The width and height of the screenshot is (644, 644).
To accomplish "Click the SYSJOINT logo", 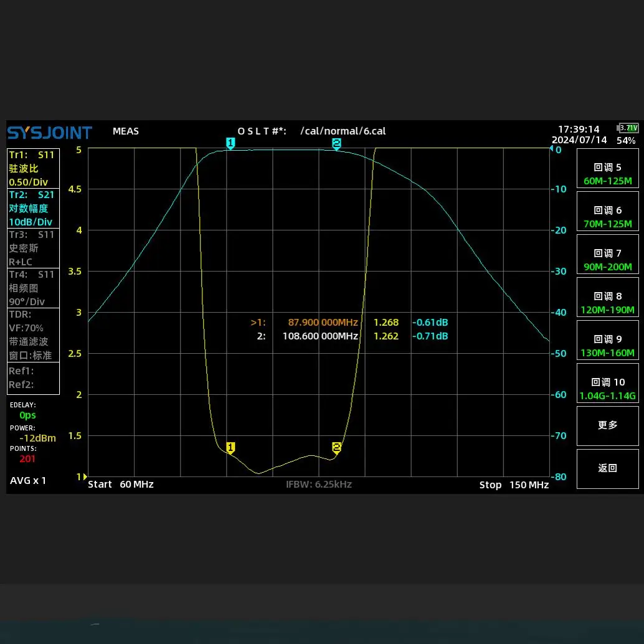I will click(50, 133).
